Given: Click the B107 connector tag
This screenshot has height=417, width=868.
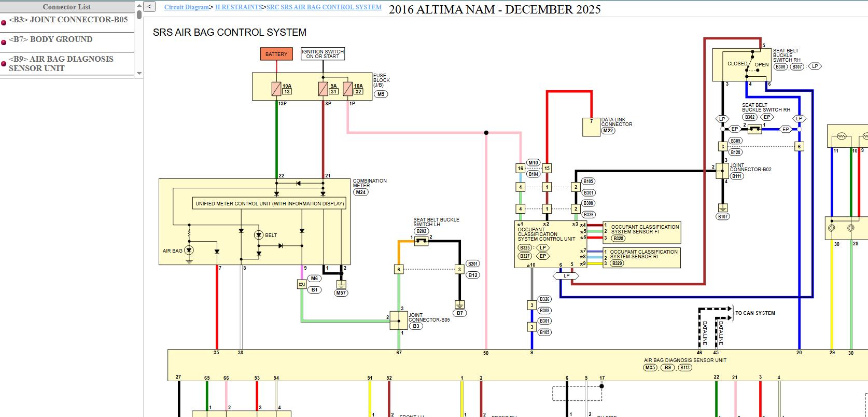Looking at the screenshot, I should pos(723,217).
